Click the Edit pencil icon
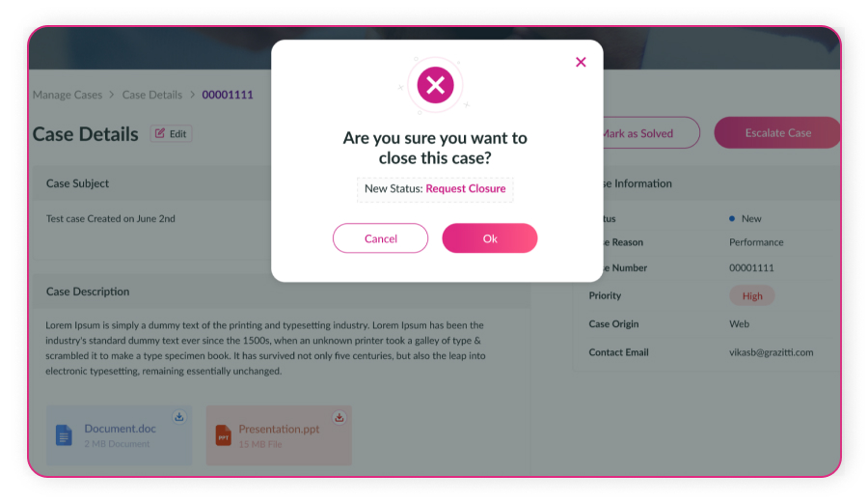This screenshot has height=502, width=868. 160,134
